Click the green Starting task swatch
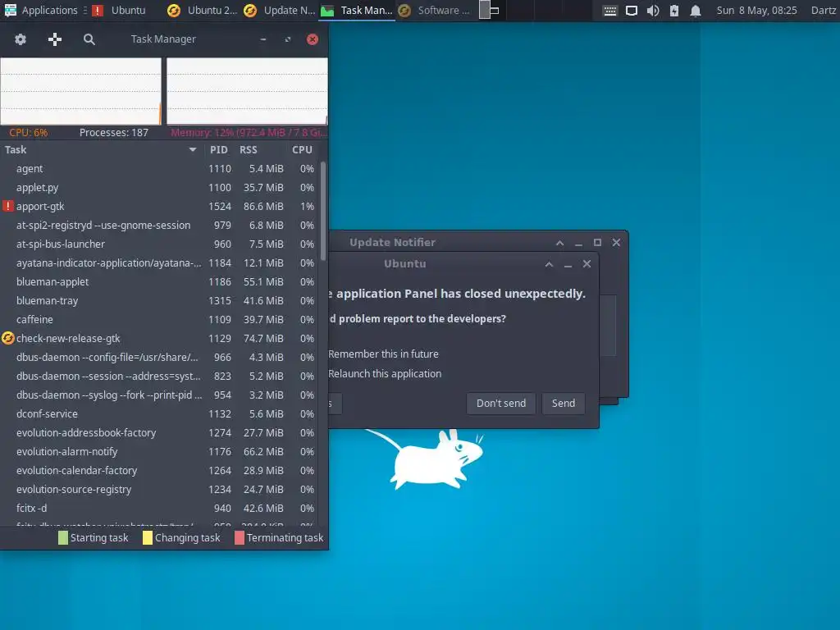The height and width of the screenshot is (630, 840). (62, 538)
